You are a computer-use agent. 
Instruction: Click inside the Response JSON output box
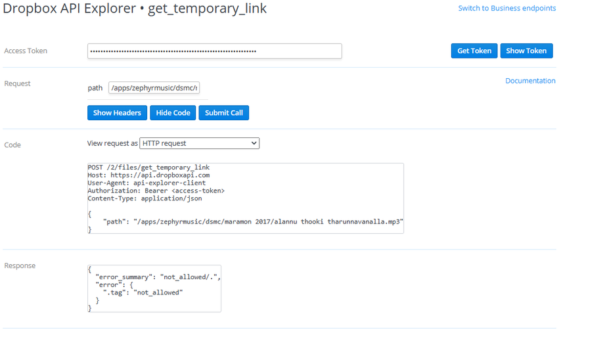coord(154,288)
